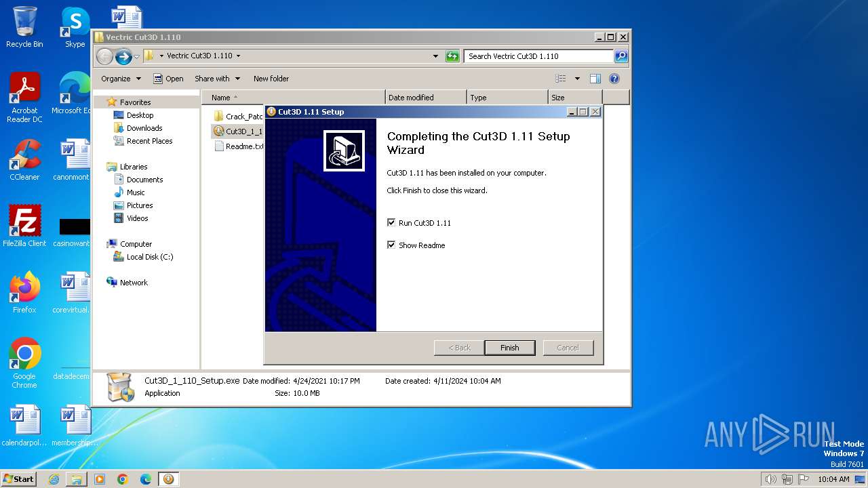Open the CCleaner desktop icon
The height and width of the screenshot is (488, 868).
[x=24, y=160]
